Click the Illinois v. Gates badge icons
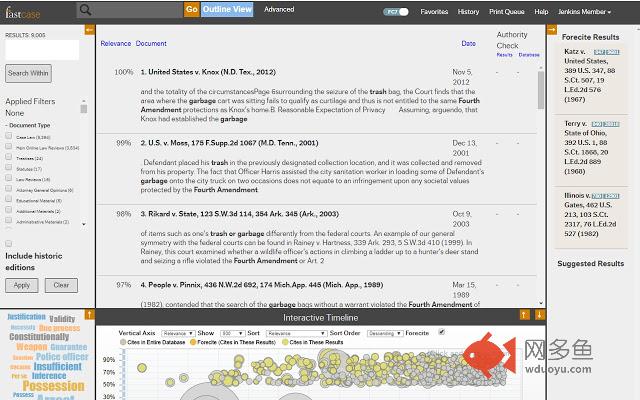 605,196
